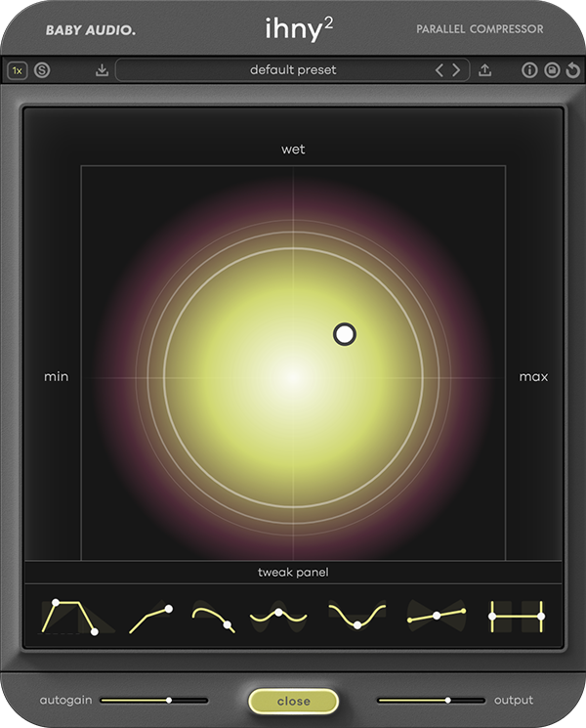Click the S solo icon
Screen dimensions: 586x728
click(x=42, y=70)
